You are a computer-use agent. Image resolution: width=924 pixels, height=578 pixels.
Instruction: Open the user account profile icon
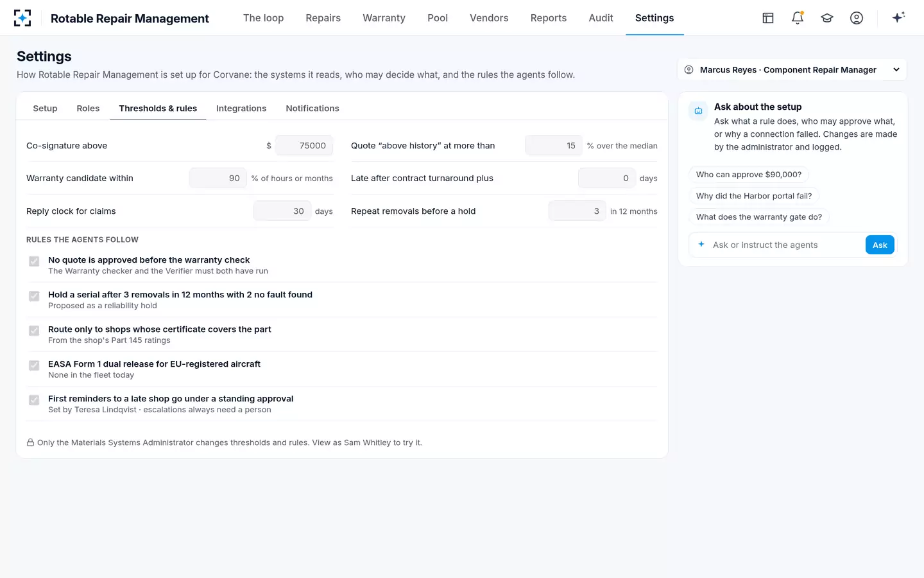coord(857,18)
